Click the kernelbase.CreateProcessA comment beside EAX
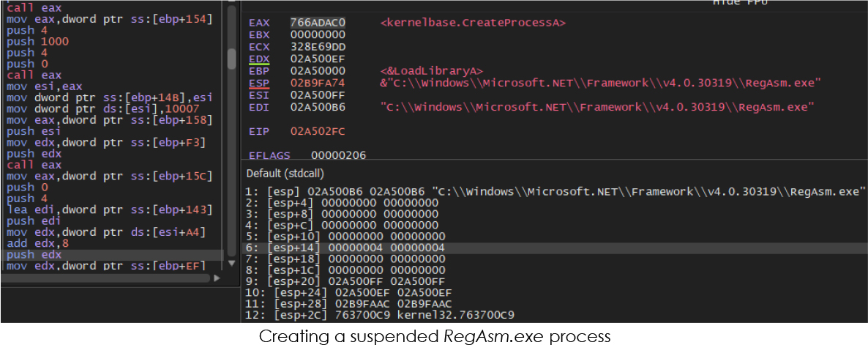The width and height of the screenshot is (868, 345). pyautogui.click(x=473, y=23)
